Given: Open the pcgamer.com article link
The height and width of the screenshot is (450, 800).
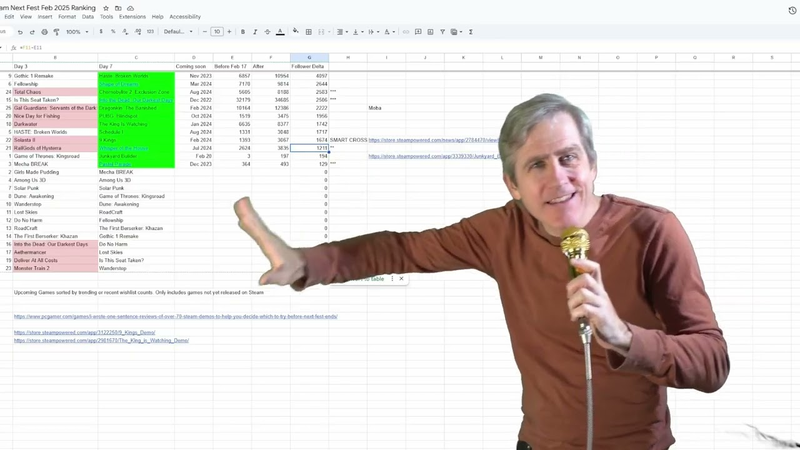Looking at the screenshot, I should (x=176, y=316).
